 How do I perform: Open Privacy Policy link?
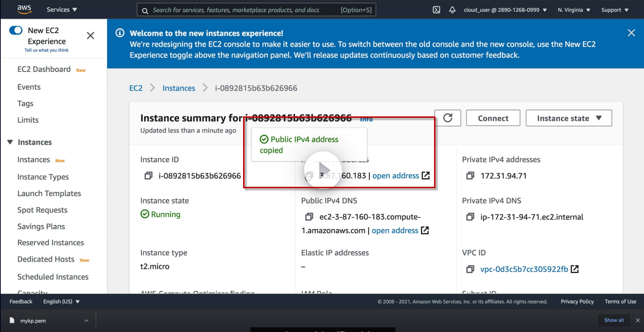pyautogui.click(x=577, y=301)
